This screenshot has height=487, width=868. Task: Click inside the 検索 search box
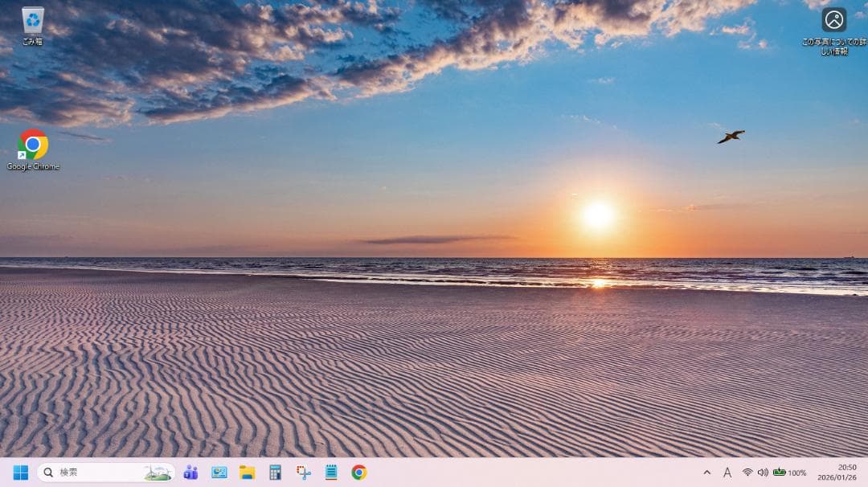[88, 473]
